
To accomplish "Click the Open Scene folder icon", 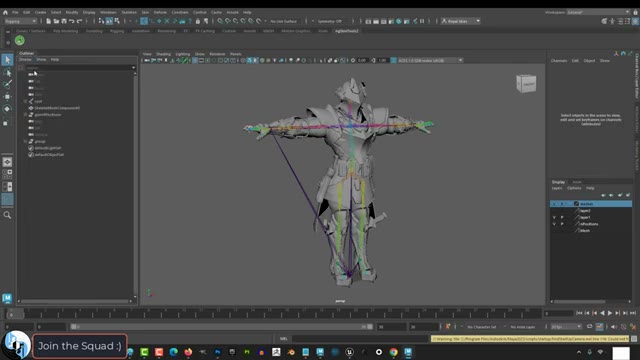I will [x=56, y=21].
